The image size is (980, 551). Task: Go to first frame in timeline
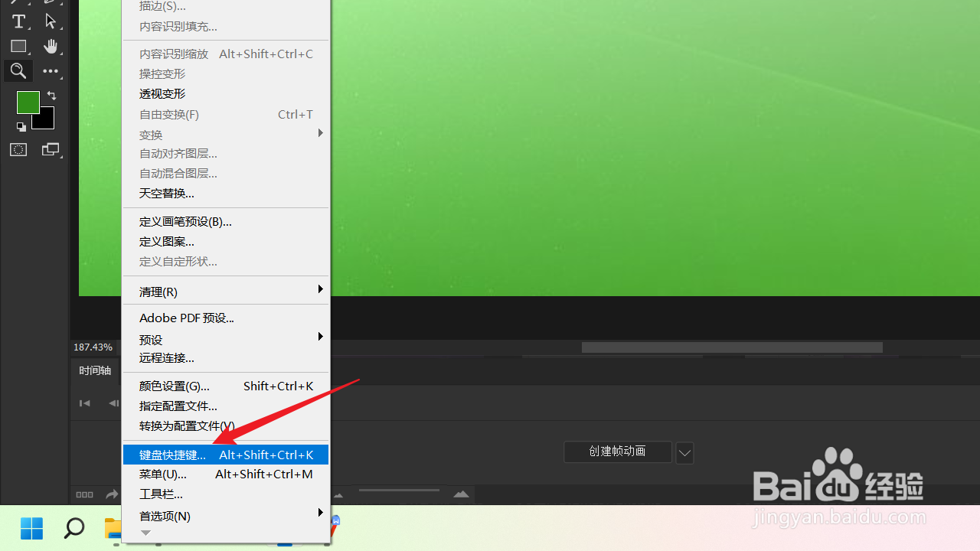[85, 403]
